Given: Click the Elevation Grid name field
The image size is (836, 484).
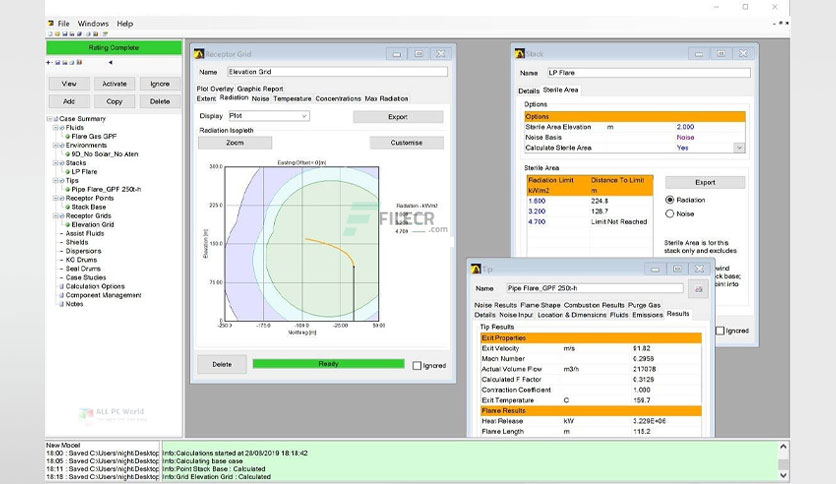Looking at the screenshot, I should 337,72.
